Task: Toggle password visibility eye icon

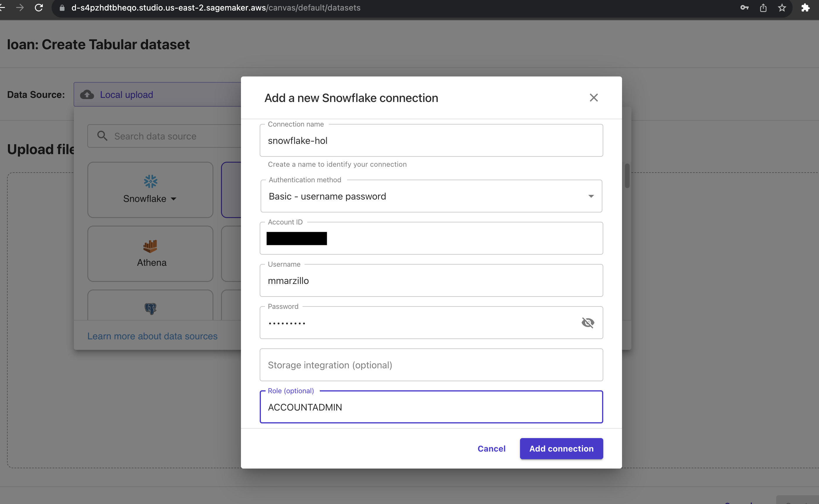Action: coord(588,323)
